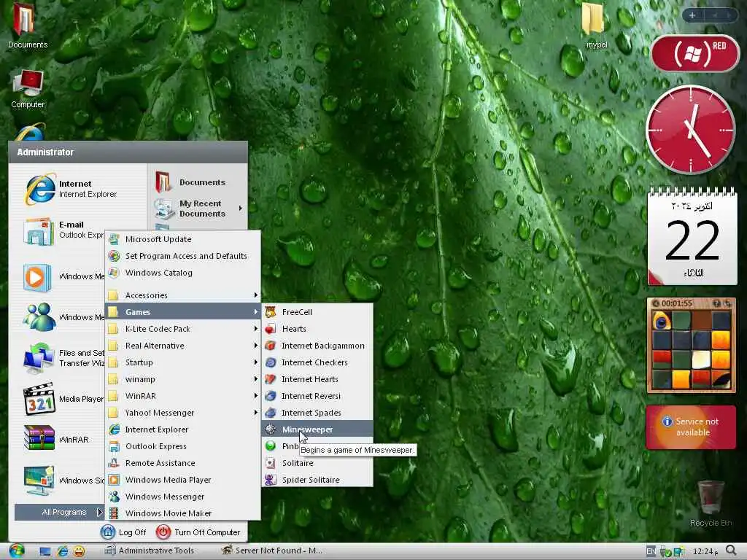The width and height of the screenshot is (747, 560).
Task: Click the Internet Explorer icon in Start menu
Action: tap(40, 189)
